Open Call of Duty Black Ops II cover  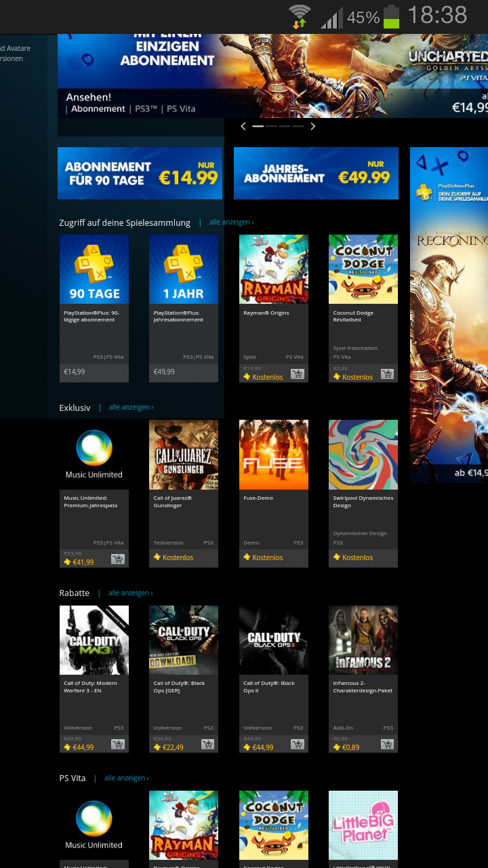pos(274,640)
